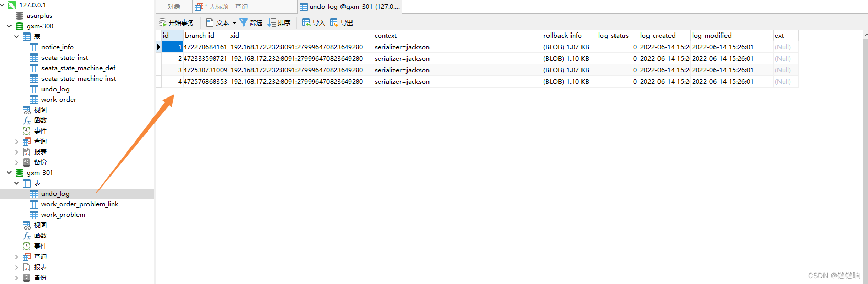
Task: Click the xid column header
Action: (301, 36)
